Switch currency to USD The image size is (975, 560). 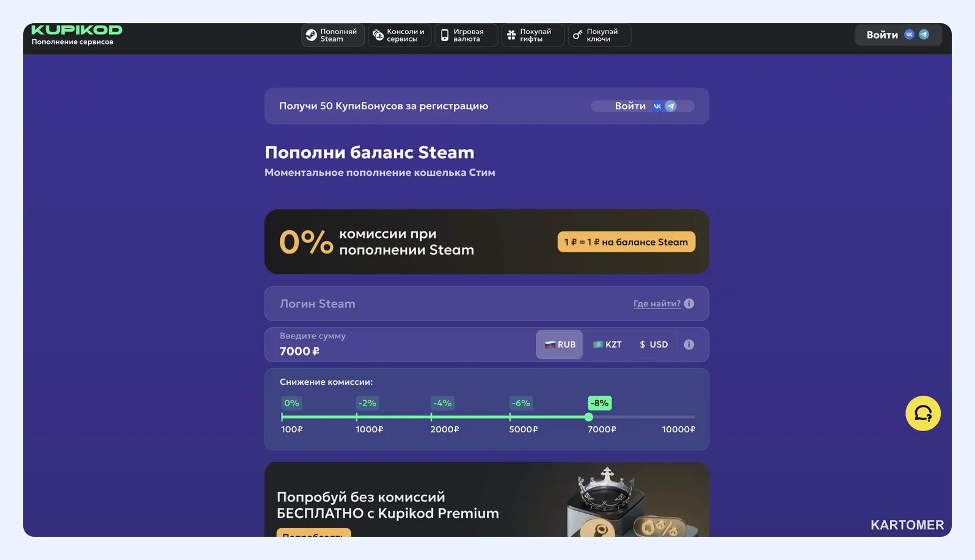[x=654, y=344]
